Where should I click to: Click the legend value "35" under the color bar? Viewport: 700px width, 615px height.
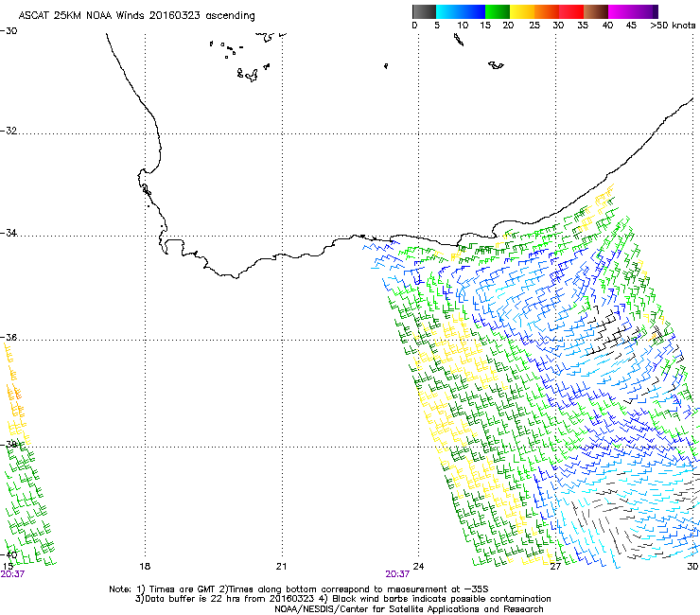pos(583,26)
